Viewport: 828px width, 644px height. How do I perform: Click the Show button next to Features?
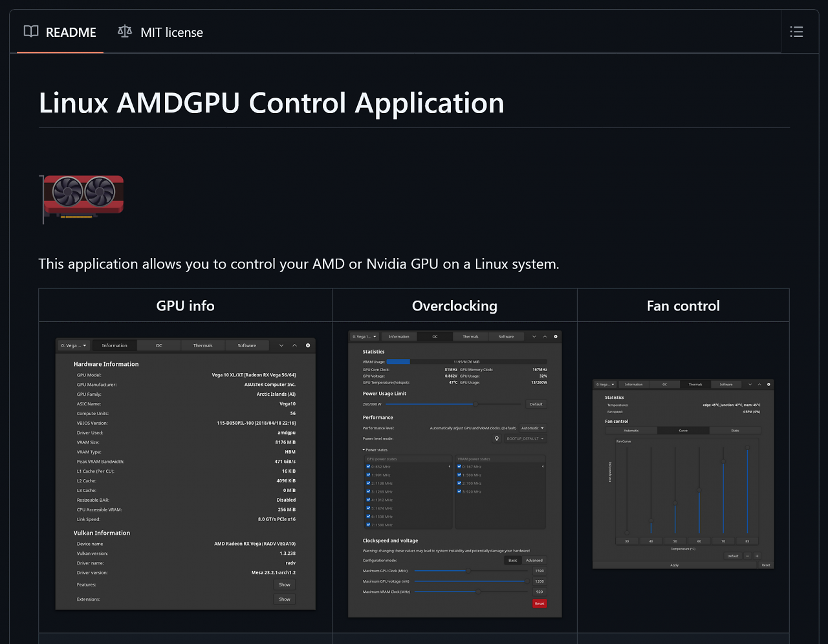point(285,585)
